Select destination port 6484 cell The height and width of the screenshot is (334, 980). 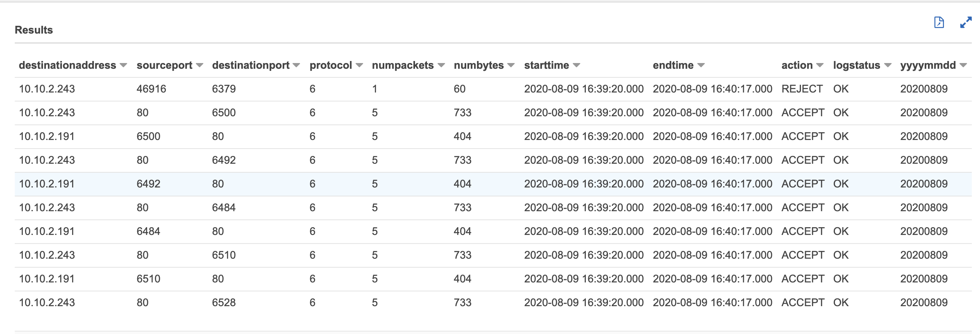click(224, 208)
